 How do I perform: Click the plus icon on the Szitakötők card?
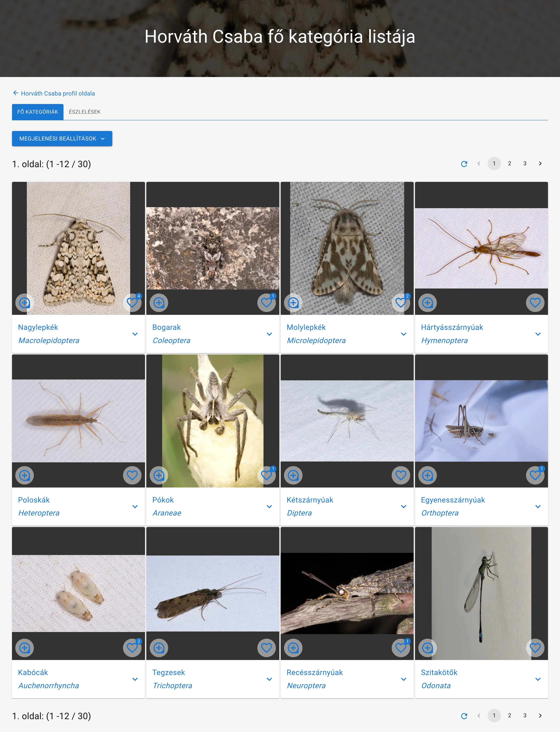pos(427,648)
